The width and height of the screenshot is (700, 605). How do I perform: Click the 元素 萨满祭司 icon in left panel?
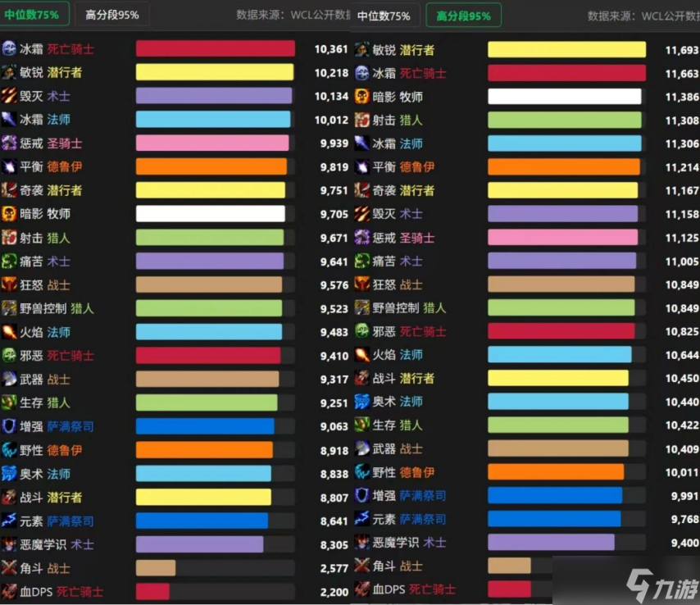[9, 521]
